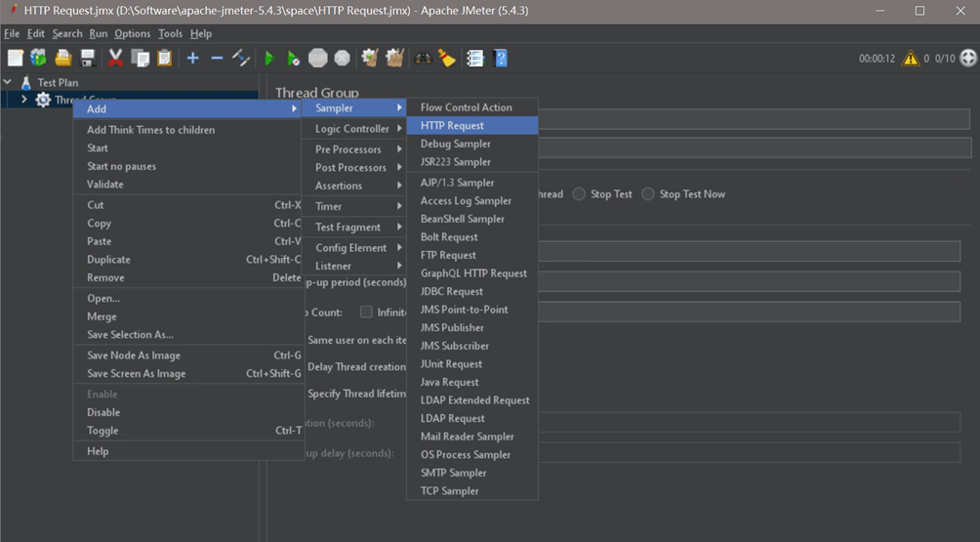Stop the running test icon
The width and height of the screenshot is (980, 542).
317,59
